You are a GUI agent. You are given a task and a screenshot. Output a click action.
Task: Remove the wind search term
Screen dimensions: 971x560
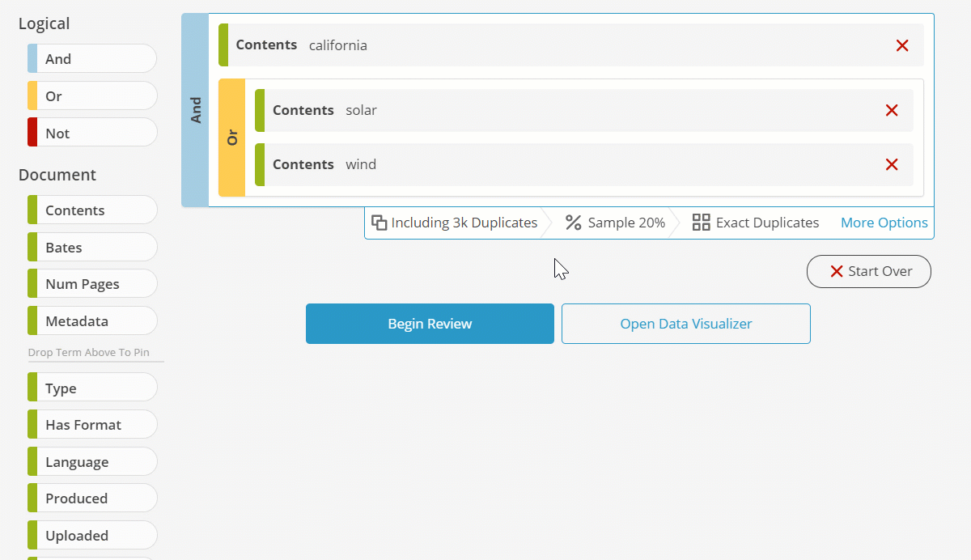tap(892, 164)
